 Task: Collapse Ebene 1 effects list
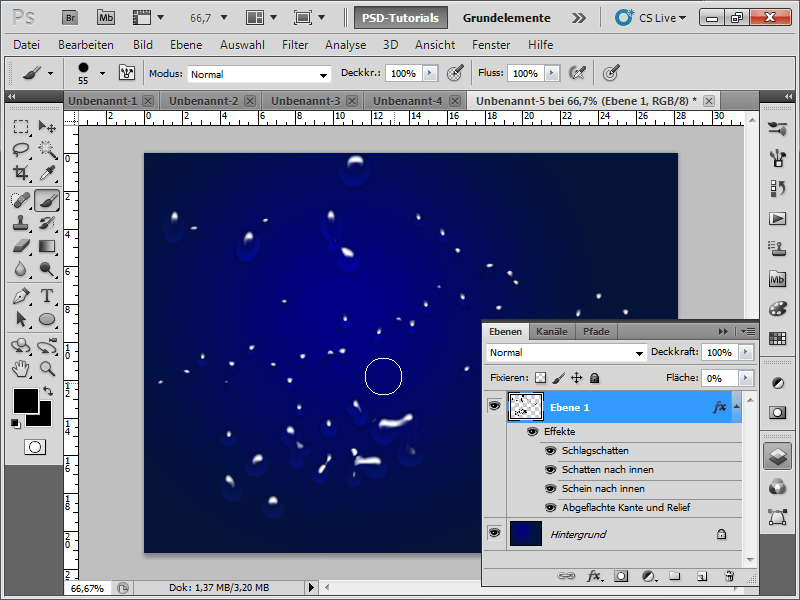point(736,407)
